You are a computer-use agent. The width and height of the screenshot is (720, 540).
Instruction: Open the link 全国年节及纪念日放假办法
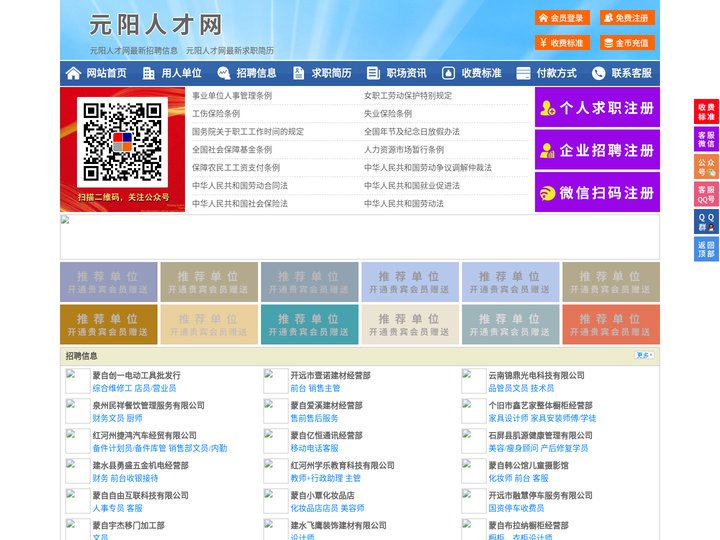click(412, 131)
